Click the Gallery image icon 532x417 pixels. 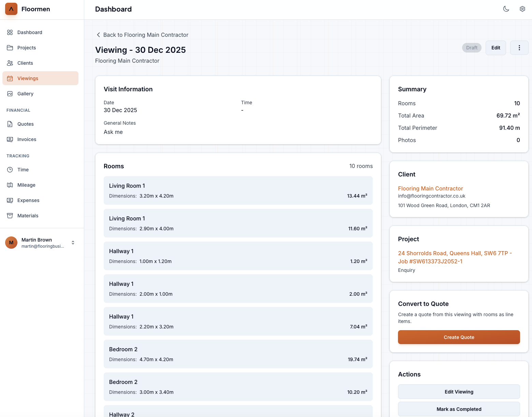10,93
